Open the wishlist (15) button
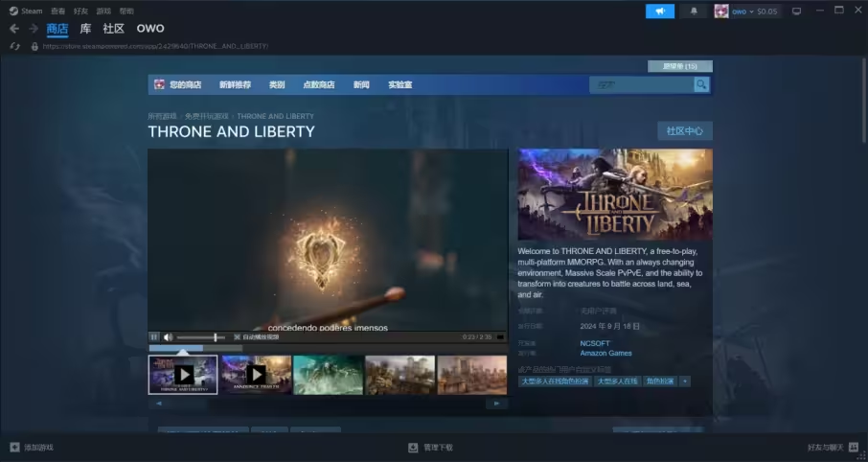 680,66
